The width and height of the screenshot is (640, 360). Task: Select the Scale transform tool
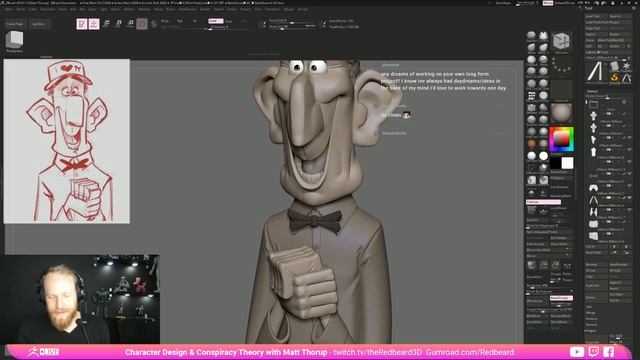118,24
